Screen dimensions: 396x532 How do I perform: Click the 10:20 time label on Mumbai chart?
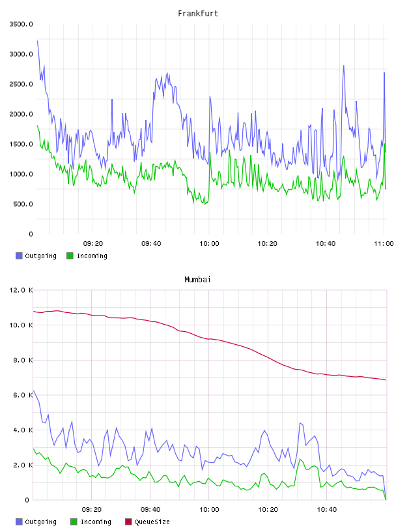click(268, 510)
